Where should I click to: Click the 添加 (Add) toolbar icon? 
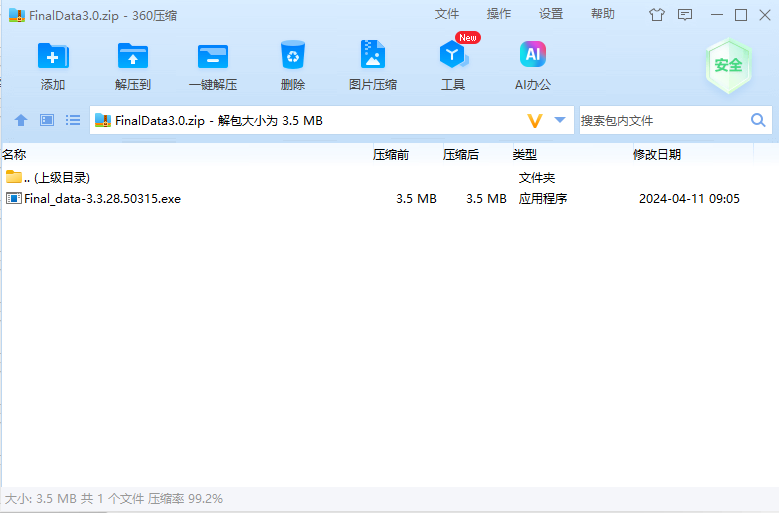coord(53,56)
